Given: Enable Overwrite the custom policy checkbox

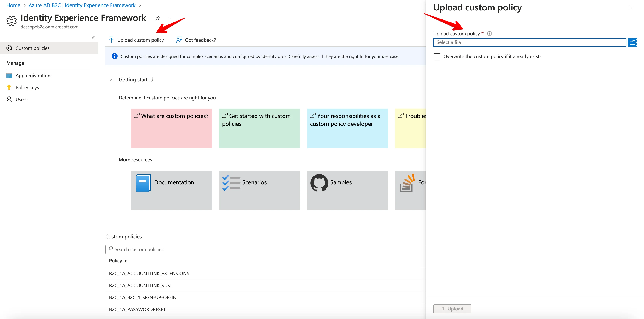Looking at the screenshot, I should pos(437,56).
